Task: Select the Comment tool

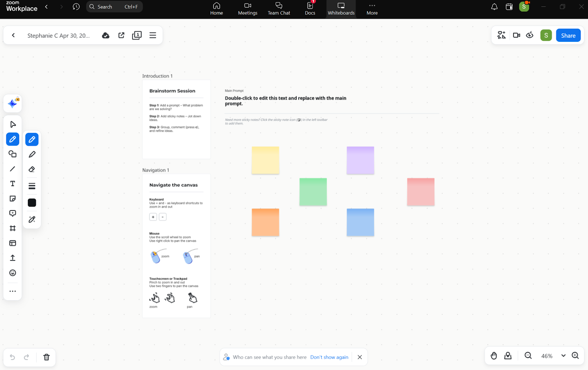Action: (13, 213)
